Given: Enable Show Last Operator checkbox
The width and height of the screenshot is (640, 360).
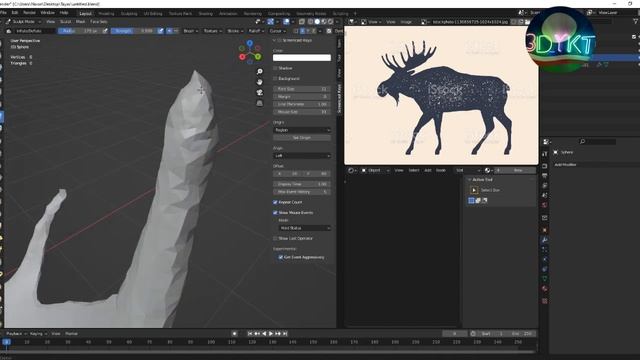Looking at the screenshot, I should point(275,238).
